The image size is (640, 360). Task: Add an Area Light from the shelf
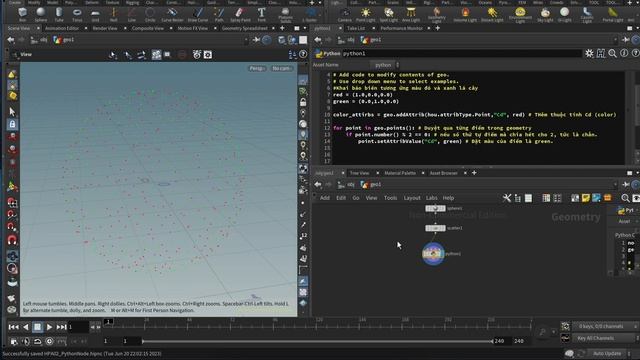coord(411,14)
